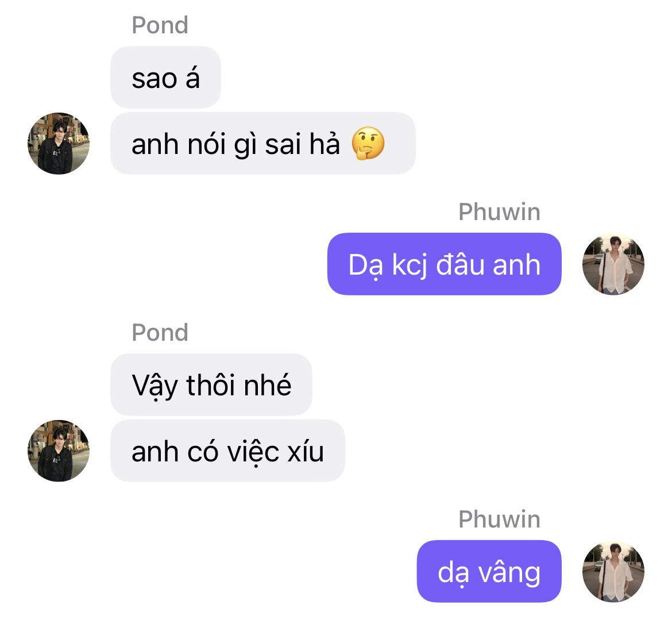Viewport: 672px width, 620px height.
Task: Click the word 'Vậy' in Pond's message
Action: (x=155, y=386)
